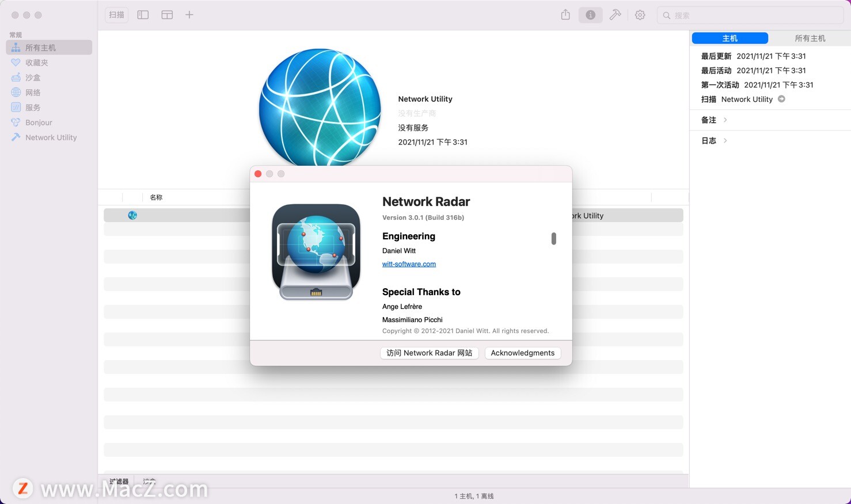
Task: Click the 最后活动 timestamp value
Action: click(x=771, y=71)
